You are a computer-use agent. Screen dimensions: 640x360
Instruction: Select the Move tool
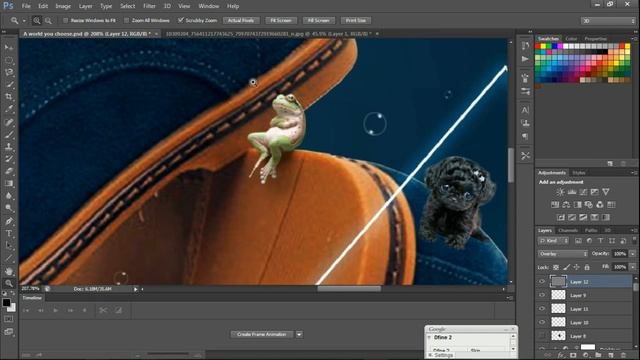click(x=9, y=48)
